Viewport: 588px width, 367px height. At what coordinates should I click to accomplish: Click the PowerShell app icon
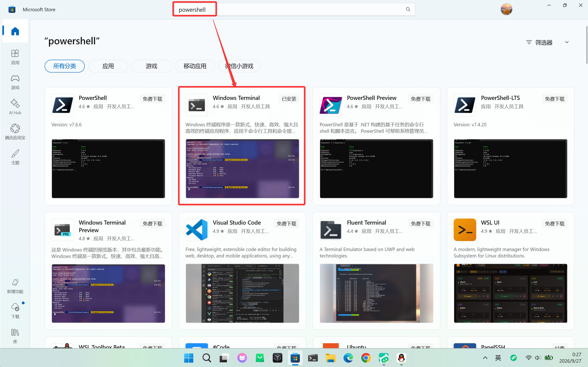coord(63,105)
